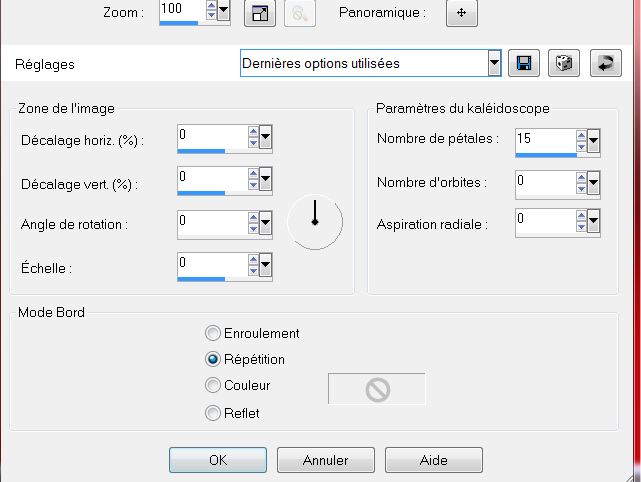Expand the Nombre d'orbites slider dropdown
This screenshot has height=482, width=641.
point(593,183)
